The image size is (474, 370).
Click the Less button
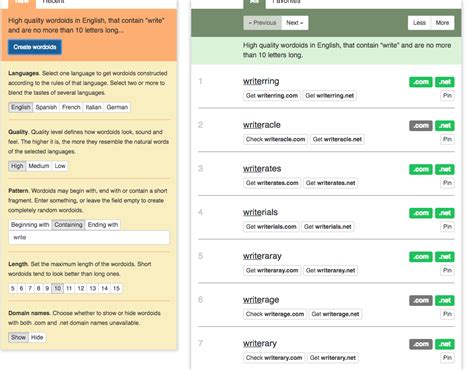tap(419, 23)
